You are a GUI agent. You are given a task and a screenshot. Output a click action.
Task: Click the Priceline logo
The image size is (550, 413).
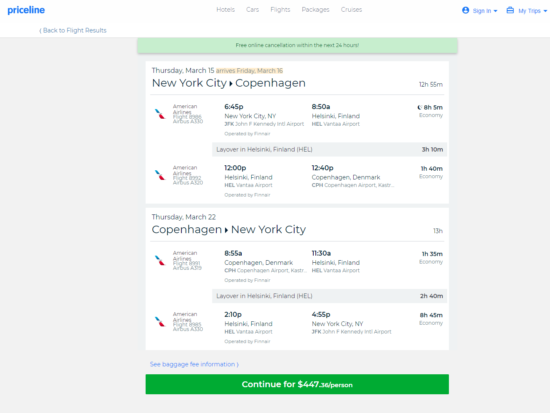(x=26, y=10)
